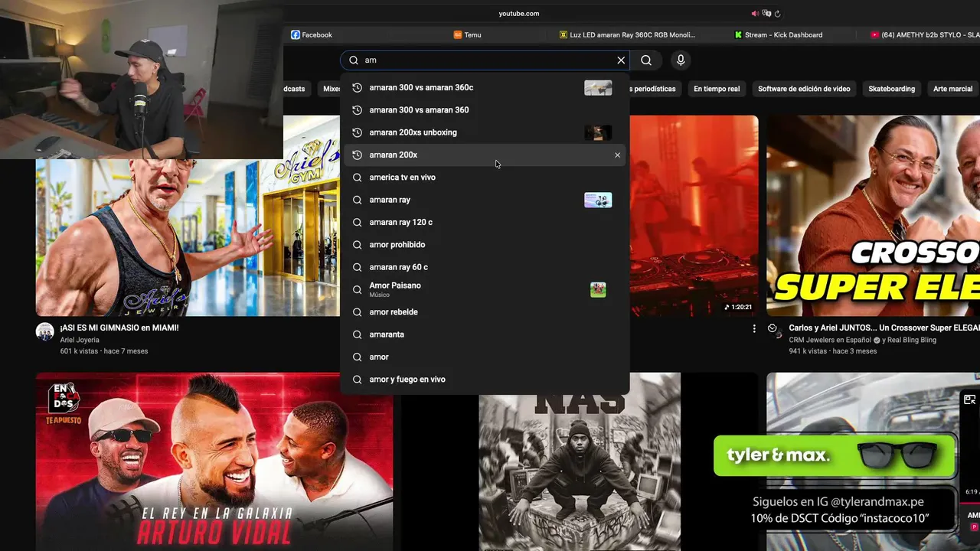Open 'Crossover Super Elegante' video thumbnail

tap(873, 216)
